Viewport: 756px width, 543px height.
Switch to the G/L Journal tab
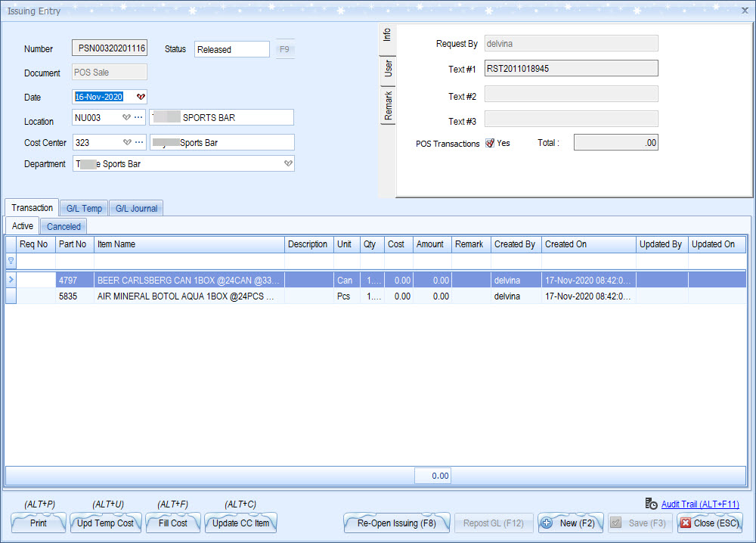pyautogui.click(x=136, y=209)
